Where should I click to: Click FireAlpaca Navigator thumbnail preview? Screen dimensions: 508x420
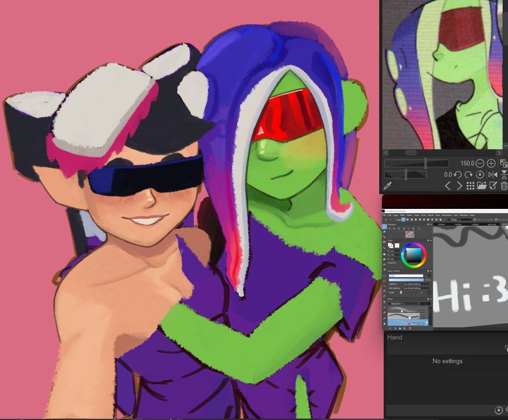pyautogui.click(x=410, y=234)
